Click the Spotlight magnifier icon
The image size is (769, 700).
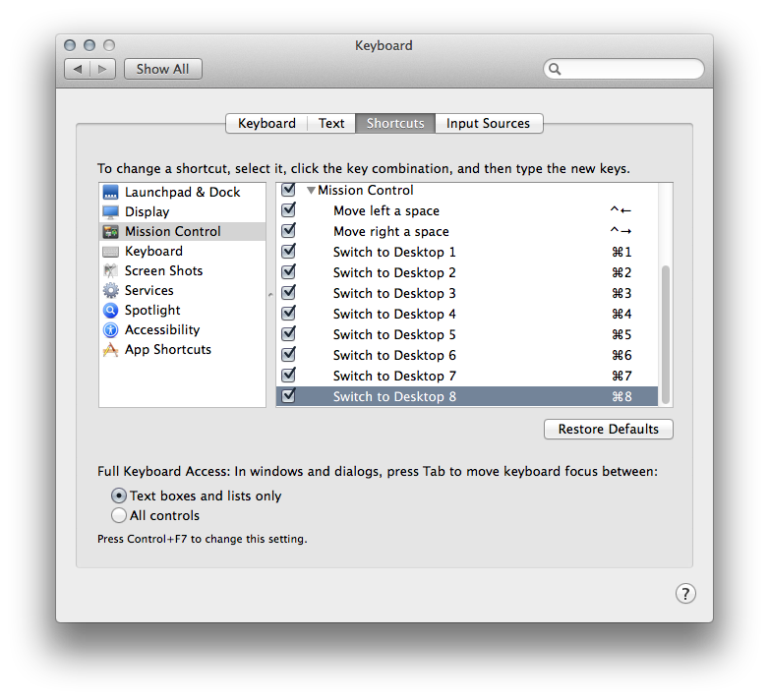110,310
